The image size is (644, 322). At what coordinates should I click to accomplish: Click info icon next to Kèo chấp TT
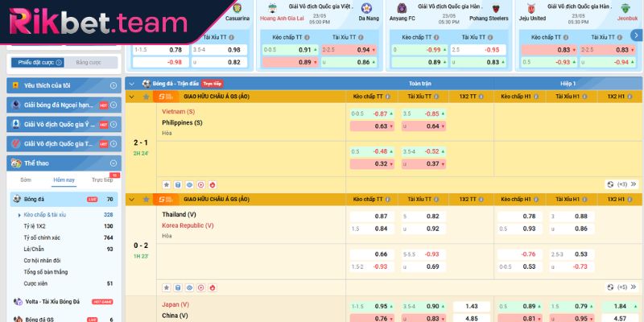(388, 97)
